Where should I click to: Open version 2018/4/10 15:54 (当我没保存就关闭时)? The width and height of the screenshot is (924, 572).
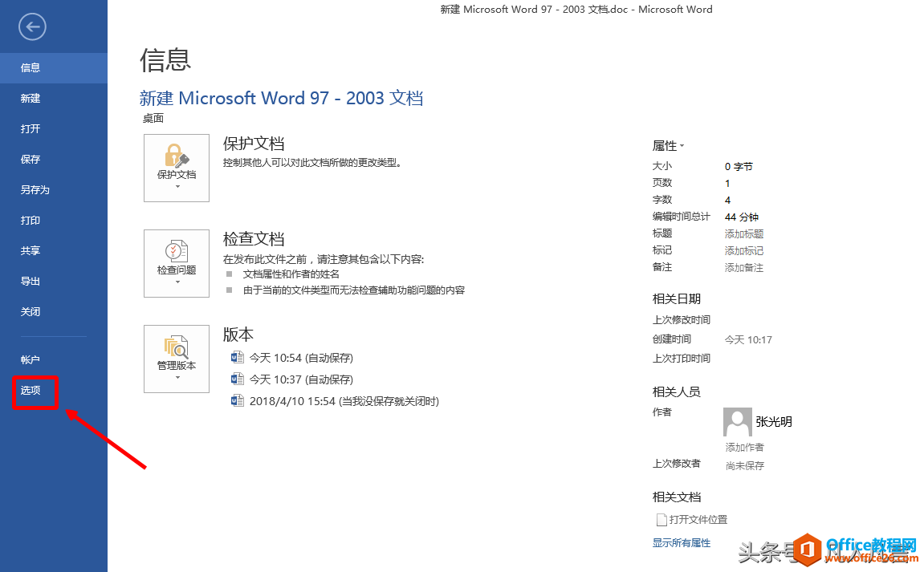click(344, 401)
